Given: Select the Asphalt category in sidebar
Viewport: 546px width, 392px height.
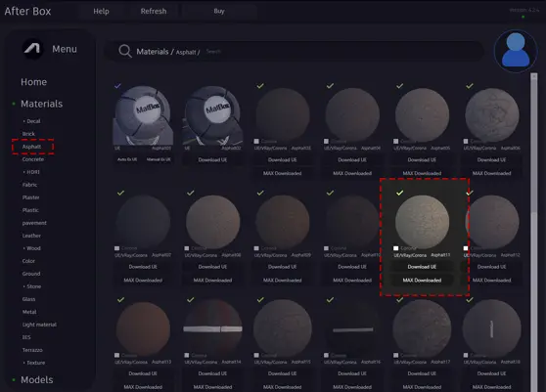Looking at the screenshot, I should pyautogui.click(x=31, y=147).
